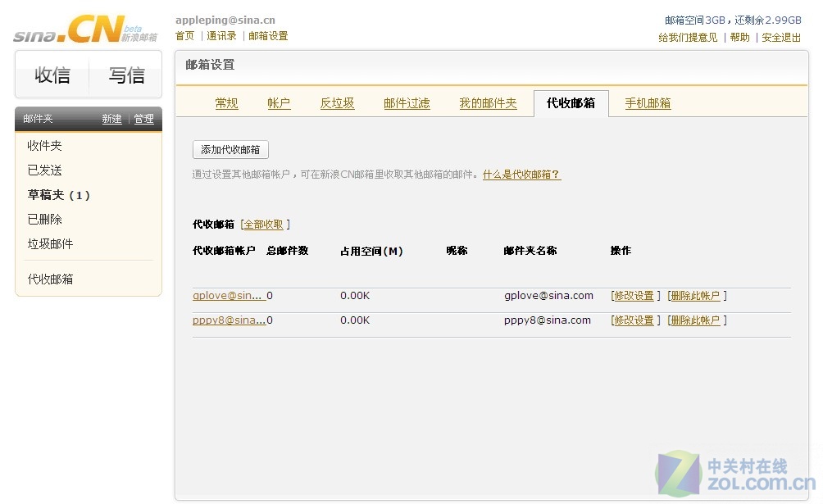Switch to the 帐户 tab
The image size is (823, 504).
279,103
